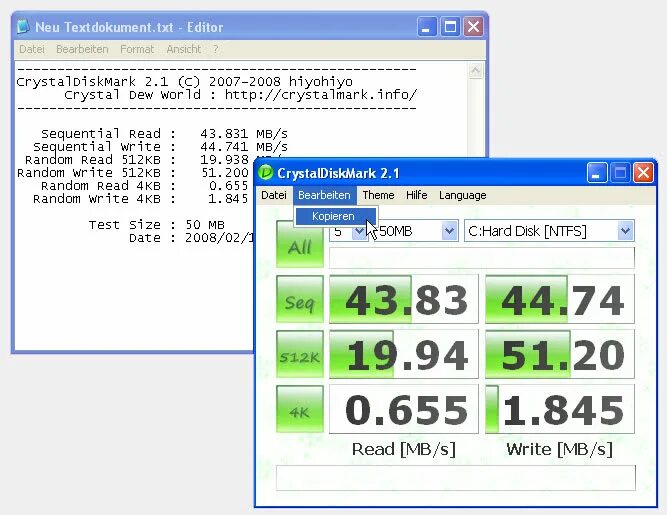Start the 512K random test
The width and height of the screenshot is (667, 515).
[300, 354]
